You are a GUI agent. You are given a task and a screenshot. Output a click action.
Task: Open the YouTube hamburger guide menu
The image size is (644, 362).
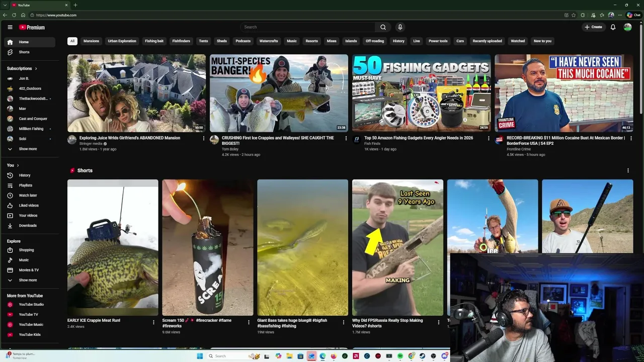pos(10,27)
